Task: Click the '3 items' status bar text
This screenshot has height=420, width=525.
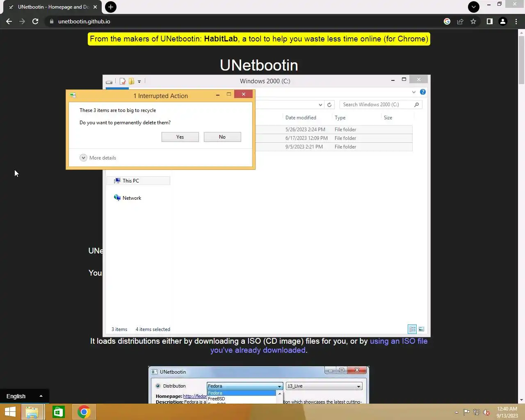Action: click(119, 329)
